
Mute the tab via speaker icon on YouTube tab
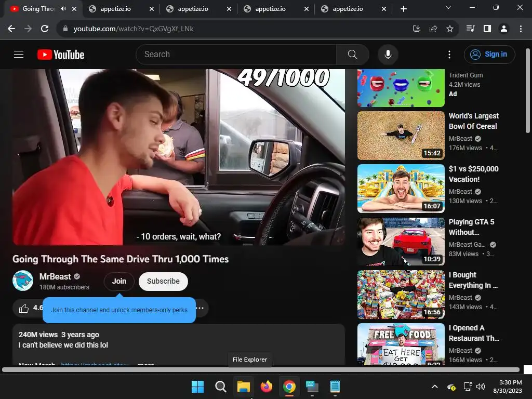point(63,9)
